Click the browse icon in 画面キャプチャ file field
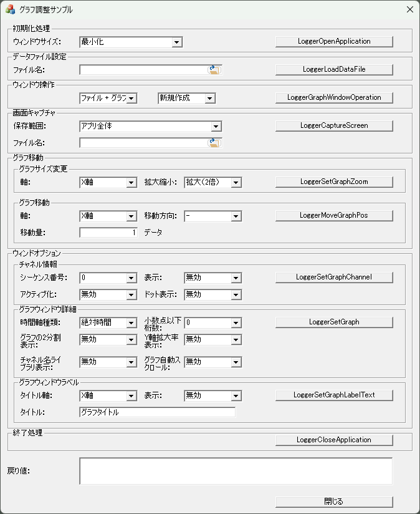420x514 pixels. (x=214, y=143)
